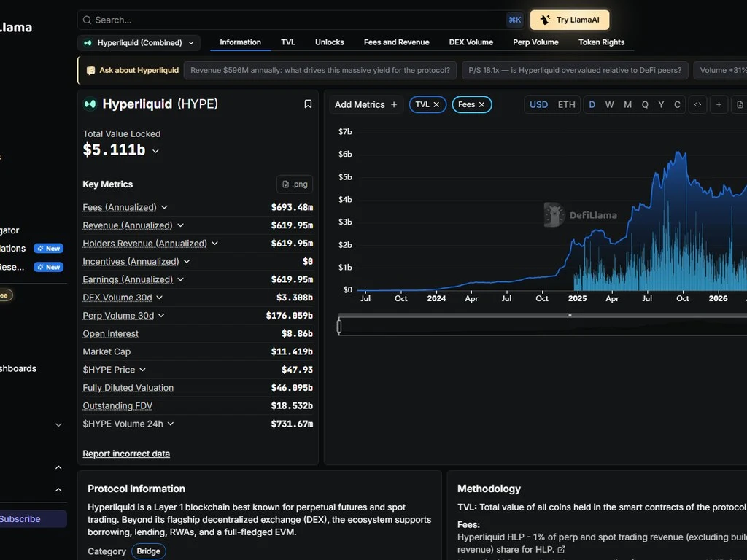The image size is (747, 560).
Task: Click the Open Interest metric label
Action: pyautogui.click(x=111, y=333)
